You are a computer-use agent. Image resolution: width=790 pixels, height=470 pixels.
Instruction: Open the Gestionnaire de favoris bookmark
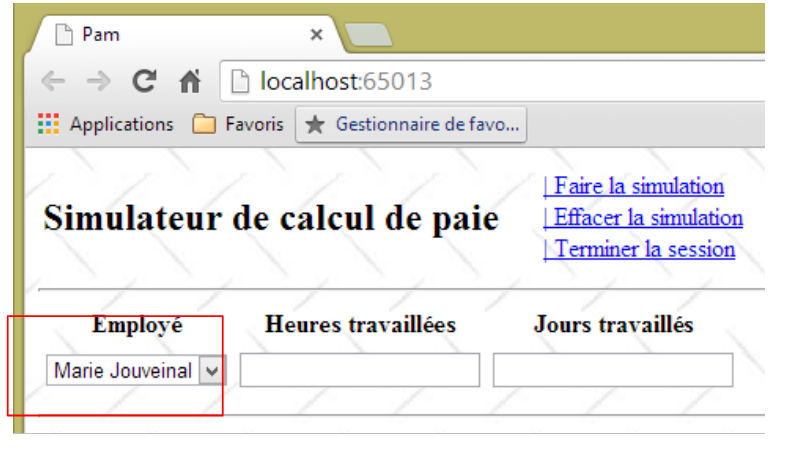click(x=411, y=125)
